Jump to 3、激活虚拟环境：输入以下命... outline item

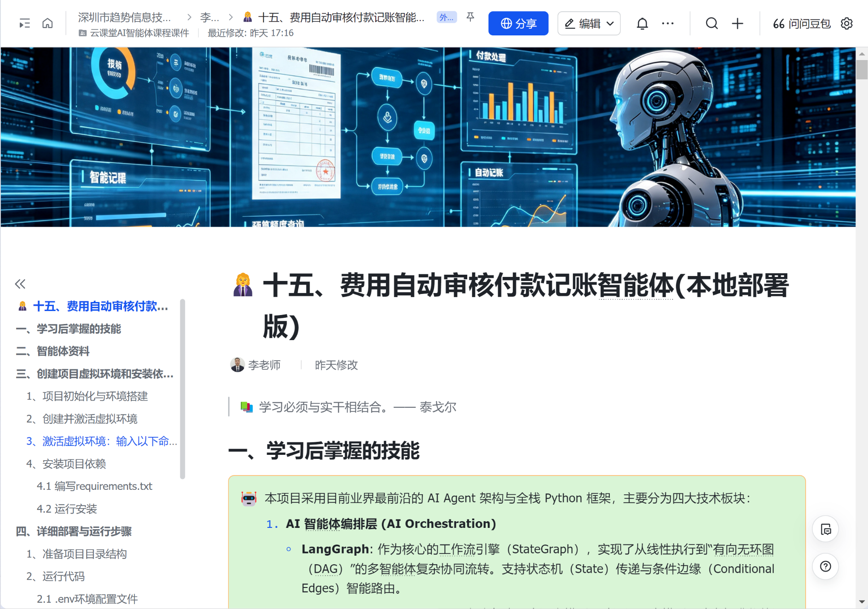coord(102,441)
